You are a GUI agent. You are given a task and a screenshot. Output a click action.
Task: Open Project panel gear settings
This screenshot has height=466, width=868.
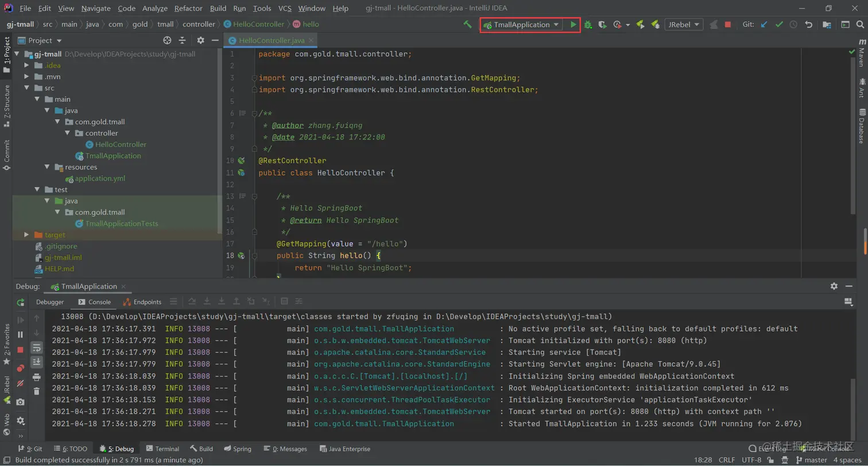(200, 40)
